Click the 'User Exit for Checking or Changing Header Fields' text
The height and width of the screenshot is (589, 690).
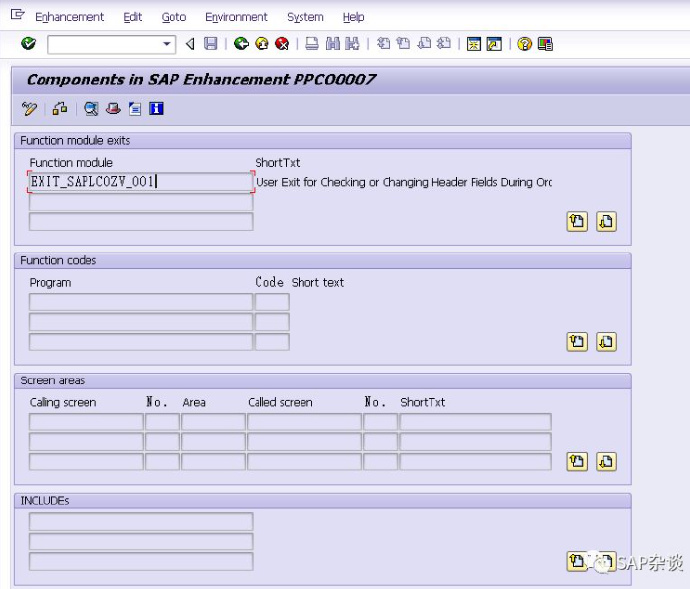coord(404,182)
